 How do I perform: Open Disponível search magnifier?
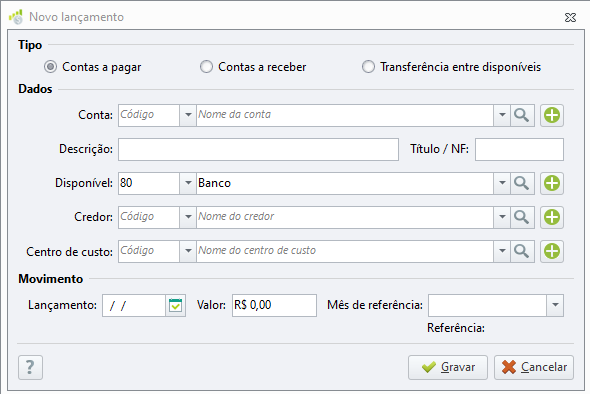[x=522, y=183]
